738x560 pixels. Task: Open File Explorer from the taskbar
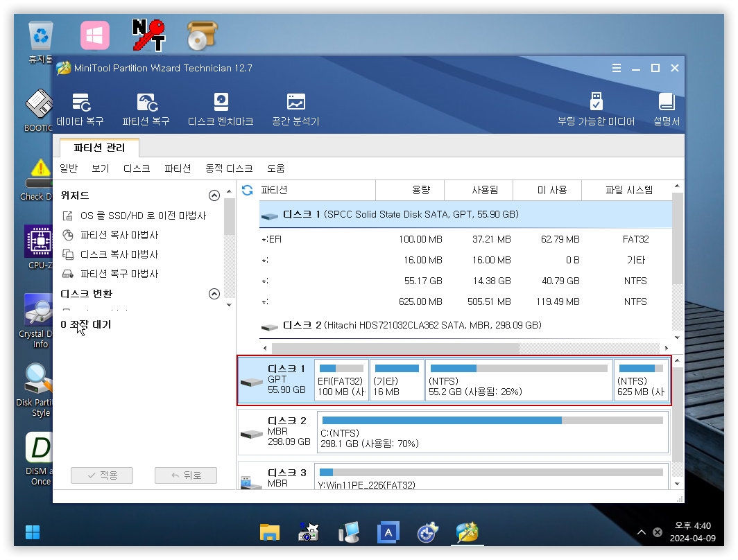point(270,532)
